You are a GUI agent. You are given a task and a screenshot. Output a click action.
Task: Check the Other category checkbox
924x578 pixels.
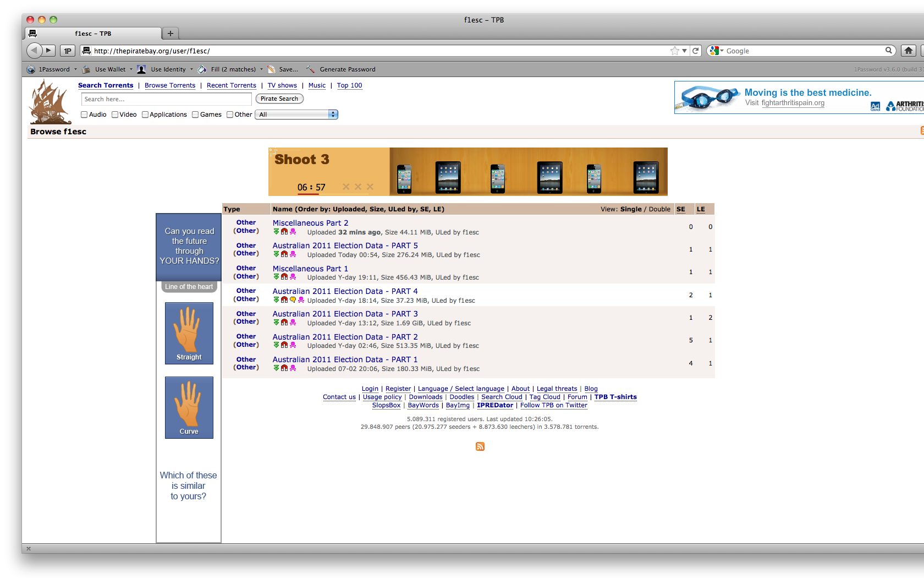pos(230,114)
